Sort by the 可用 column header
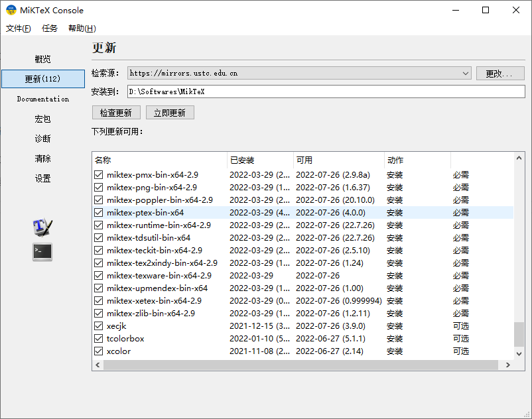Image resolution: width=532 pixels, height=419 pixels. pyautogui.click(x=339, y=160)
